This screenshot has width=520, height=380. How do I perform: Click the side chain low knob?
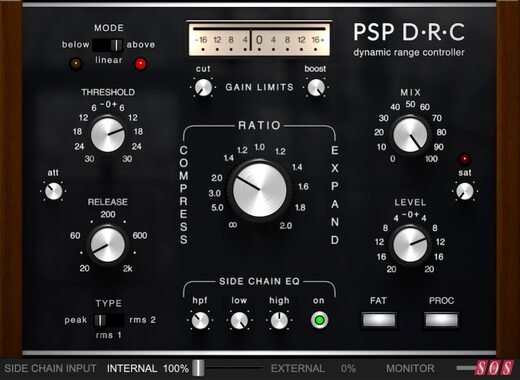point(239,320)
